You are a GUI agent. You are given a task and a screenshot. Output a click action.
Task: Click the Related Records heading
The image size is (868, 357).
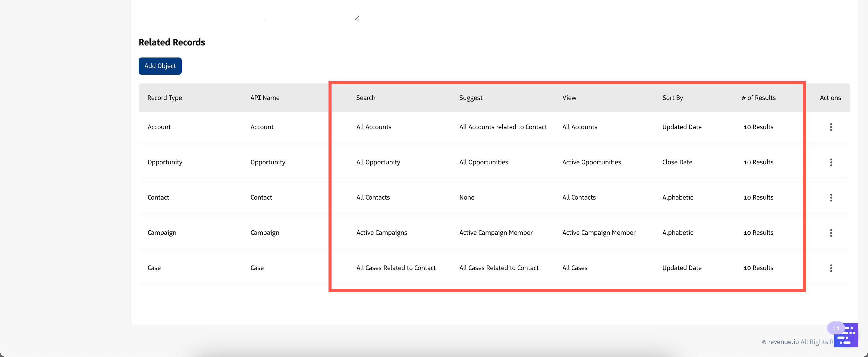point(172,42)
